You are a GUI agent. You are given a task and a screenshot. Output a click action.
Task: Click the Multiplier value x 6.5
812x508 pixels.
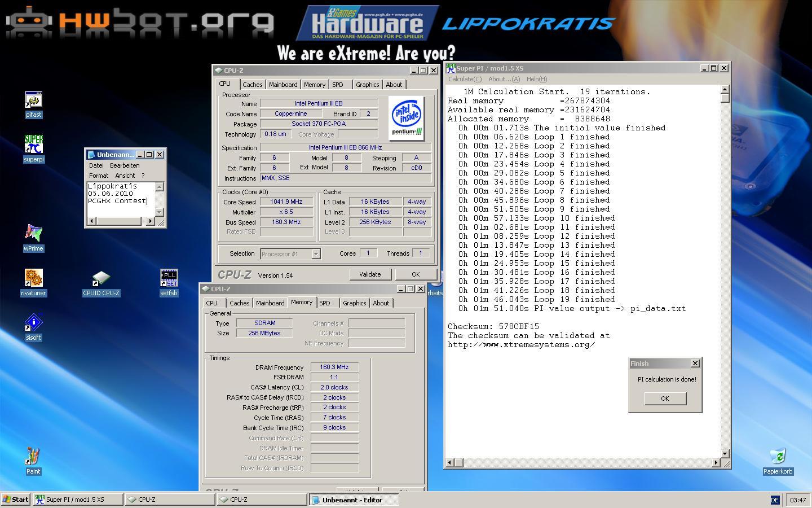coord(286,212)
